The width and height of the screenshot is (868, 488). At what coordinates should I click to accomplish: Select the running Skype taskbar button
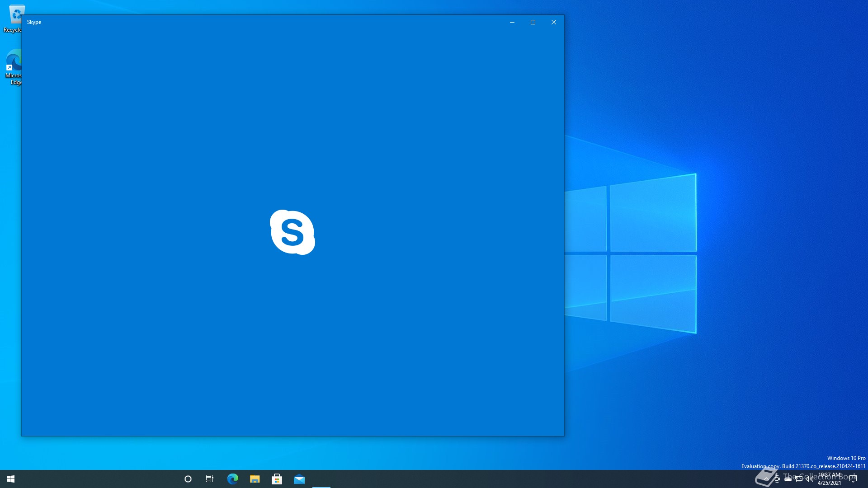tap(321, 479)
